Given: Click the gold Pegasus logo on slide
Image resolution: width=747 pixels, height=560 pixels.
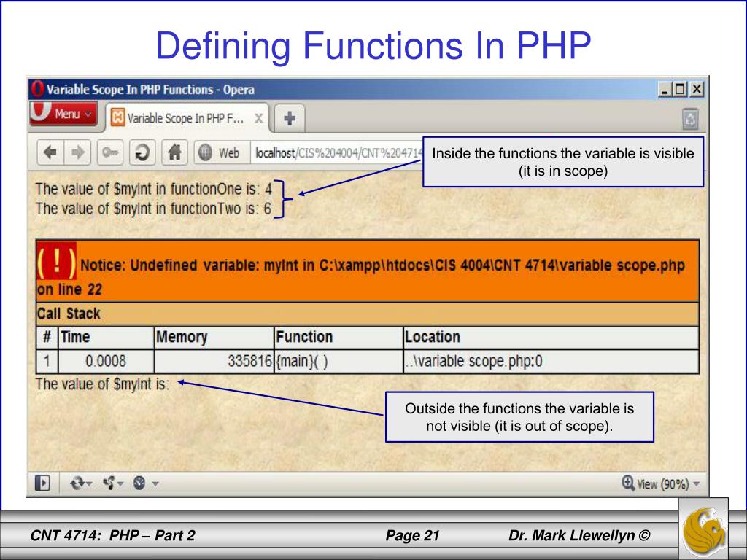Looking at the screenshot, I should point(704,529).
